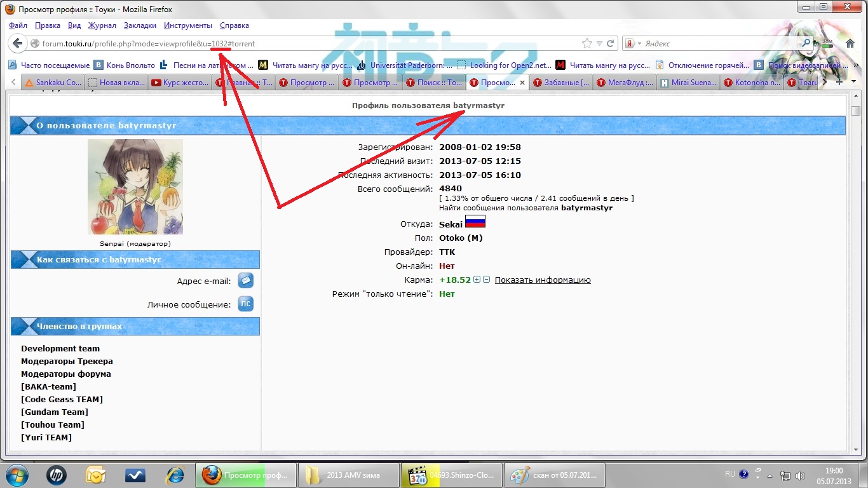The width and height of the screenshot is (868, 488).
Task: Open the Яндекс search engine dropdown
Action: coord(639,44)
